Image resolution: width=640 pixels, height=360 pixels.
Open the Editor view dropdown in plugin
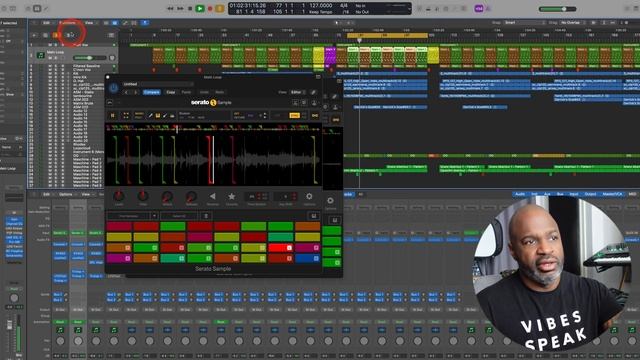(x=297, y=92)
